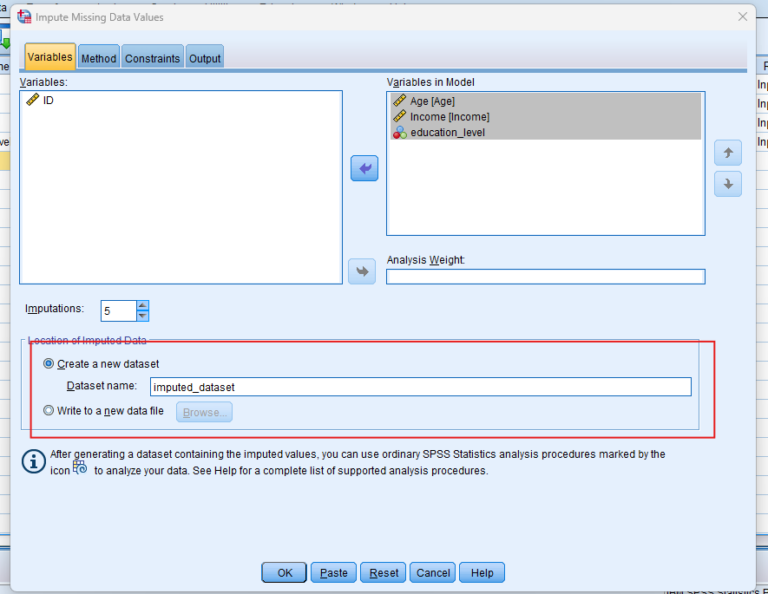Increase Imputations value with up spinner
768x594 pixels.
point(142,306)
